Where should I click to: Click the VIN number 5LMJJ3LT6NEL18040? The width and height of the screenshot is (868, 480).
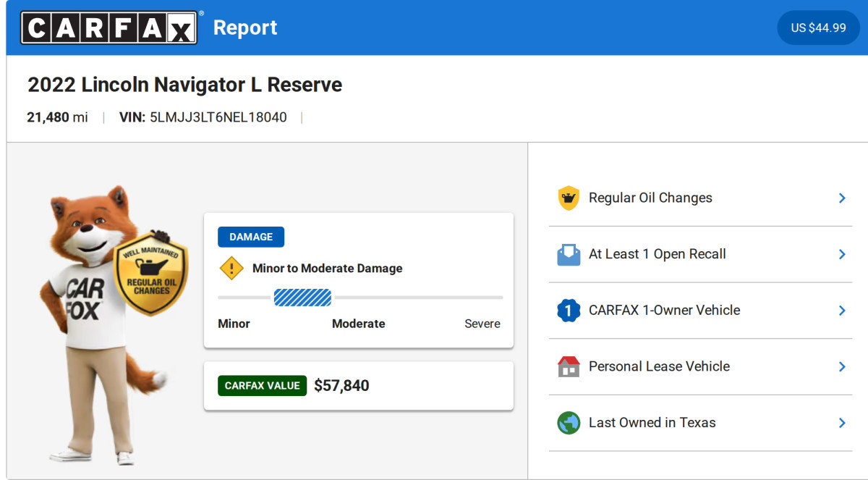tap(218, 117)
